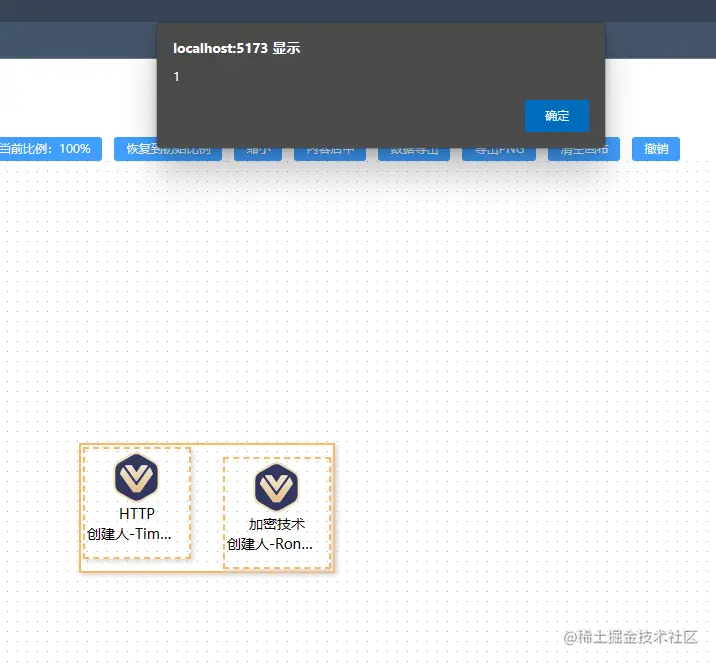Select the 加密技术 node hexagon icon

276,488
